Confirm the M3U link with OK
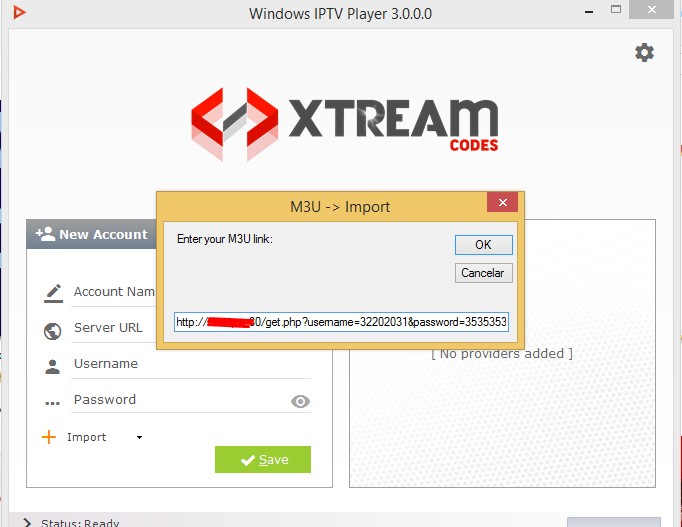 point(484,245)
